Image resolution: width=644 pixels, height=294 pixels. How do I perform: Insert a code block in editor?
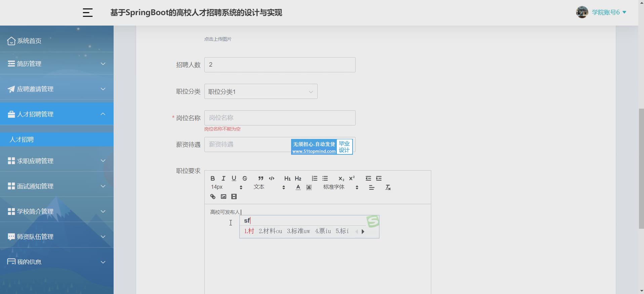click(x=272, y=178)
